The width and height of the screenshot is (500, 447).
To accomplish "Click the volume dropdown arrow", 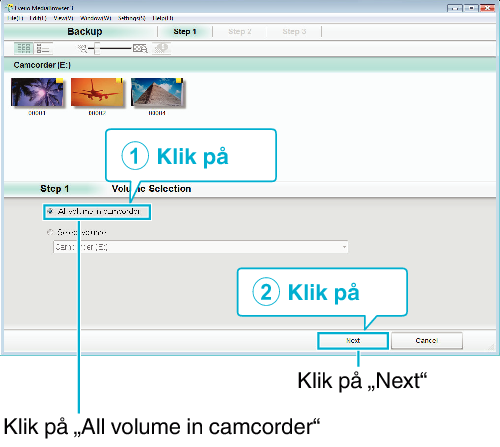I will 344,247.
